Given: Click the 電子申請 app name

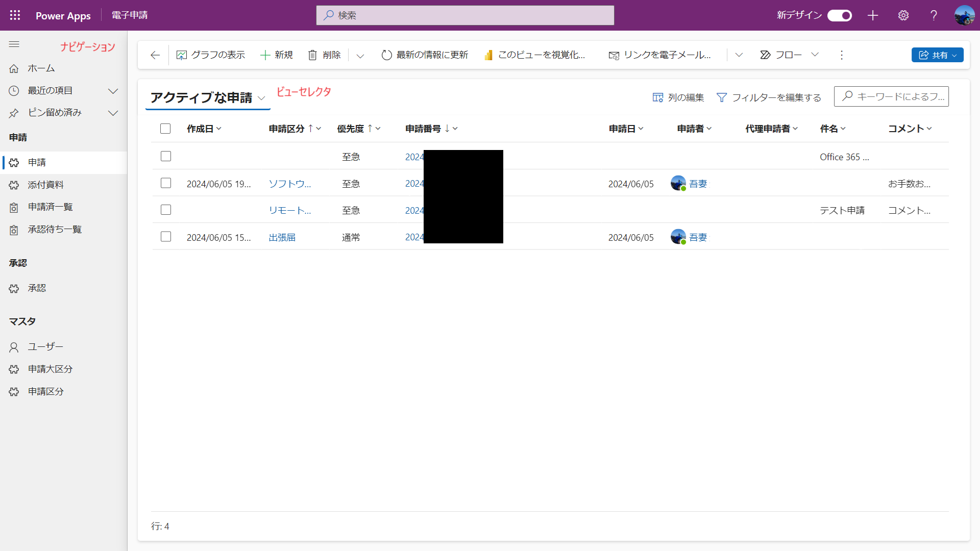Looking at the screenshot, I should 130,15.
